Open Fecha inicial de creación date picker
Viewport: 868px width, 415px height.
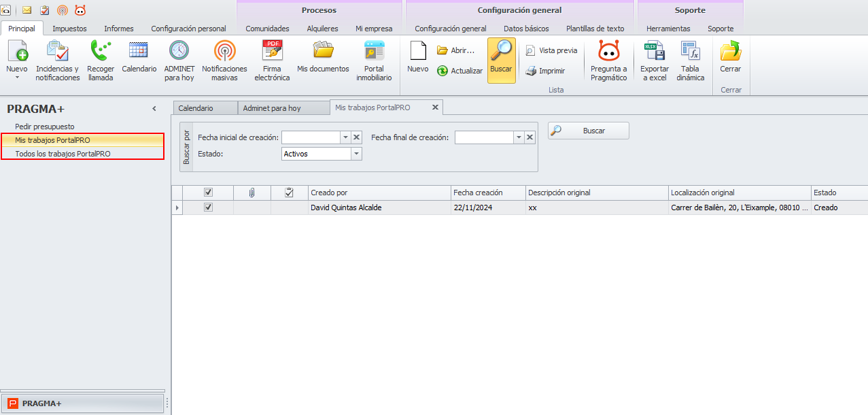tap(345, 137)
